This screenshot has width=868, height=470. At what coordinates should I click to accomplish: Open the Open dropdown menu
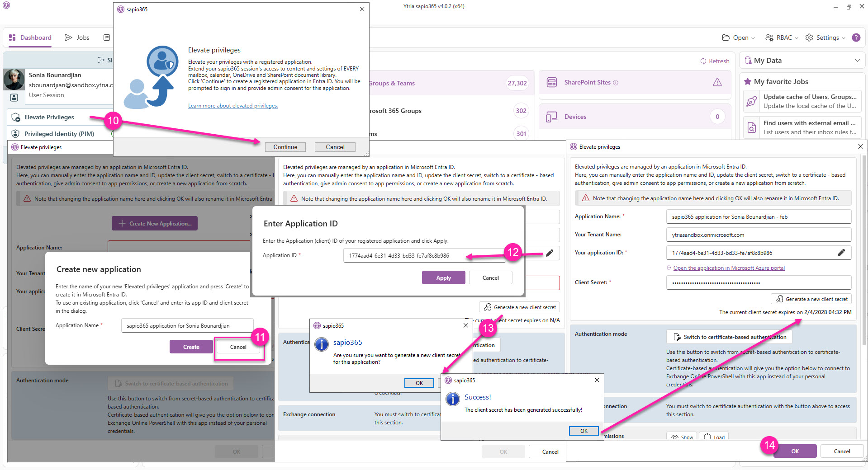pos(738,38)
